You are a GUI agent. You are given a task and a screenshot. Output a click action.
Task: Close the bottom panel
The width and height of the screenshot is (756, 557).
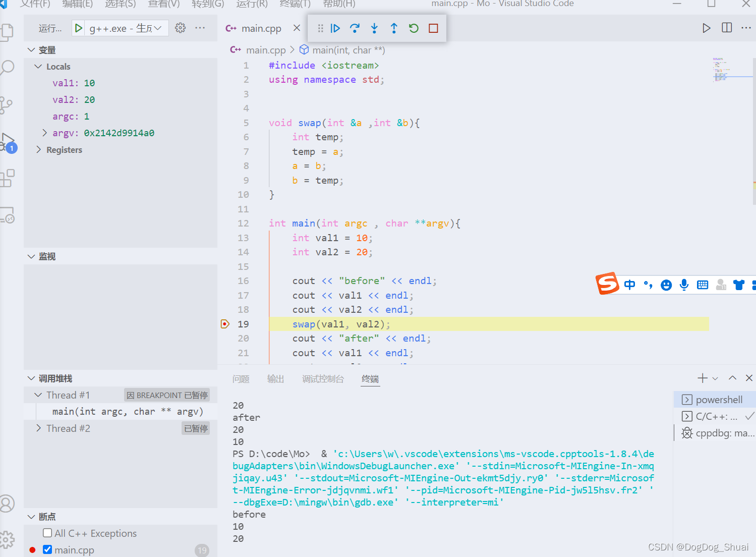point(749,378)
